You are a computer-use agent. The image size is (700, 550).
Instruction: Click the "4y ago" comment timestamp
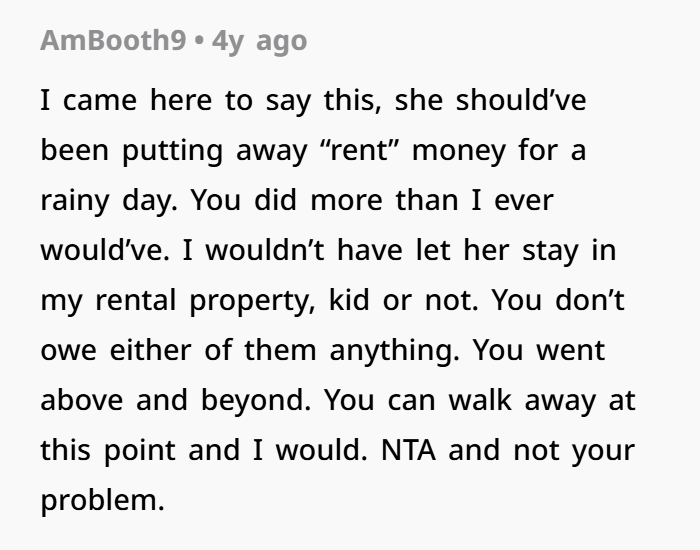point(259,41)
